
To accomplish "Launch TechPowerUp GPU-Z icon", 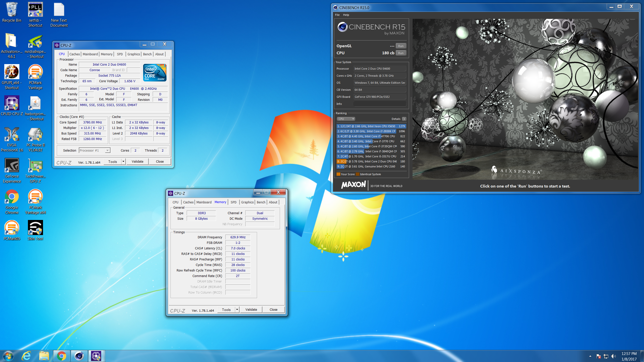I will point(35,170).
